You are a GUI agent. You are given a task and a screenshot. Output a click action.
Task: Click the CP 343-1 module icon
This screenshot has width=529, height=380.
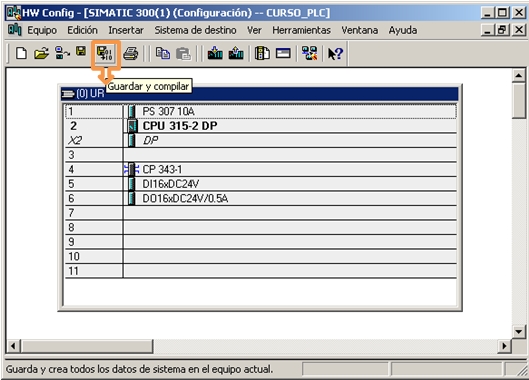(132, 169)
